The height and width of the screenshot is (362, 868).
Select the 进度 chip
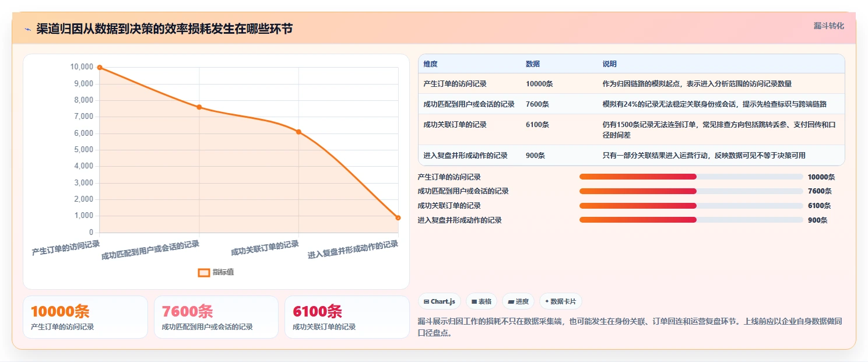[x=518, y=301]
